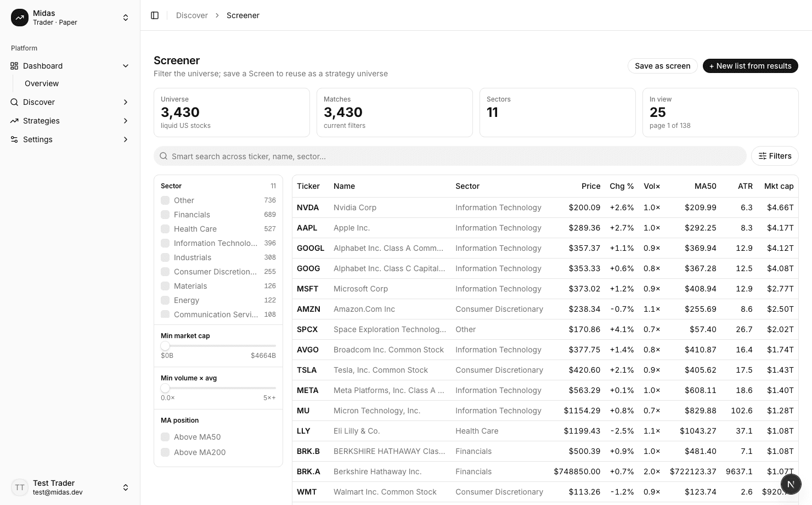Click the In view 25 stat card
Viewport: 812px width, 505px height.
coord(720,113)
